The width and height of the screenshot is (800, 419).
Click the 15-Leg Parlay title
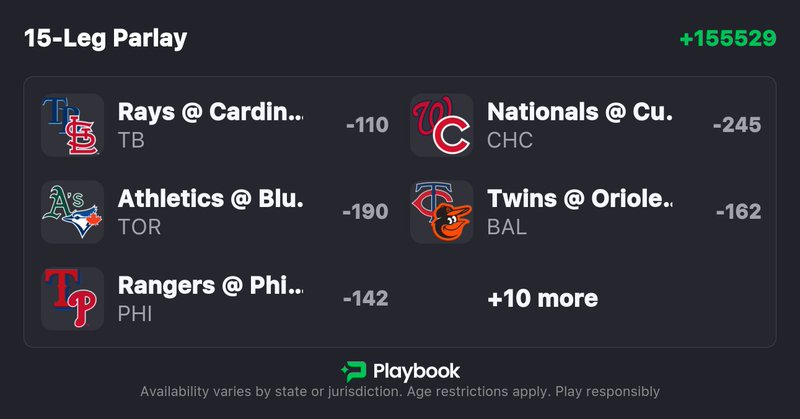pos(105,39)
